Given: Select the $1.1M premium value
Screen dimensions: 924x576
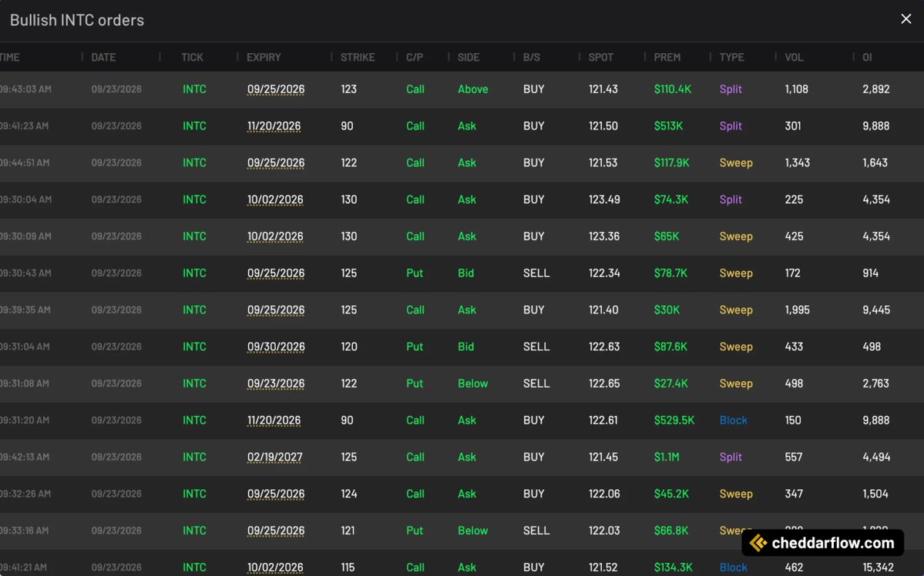Looking at the screenshot, I should pyautogui.click(x=667, y=457).
